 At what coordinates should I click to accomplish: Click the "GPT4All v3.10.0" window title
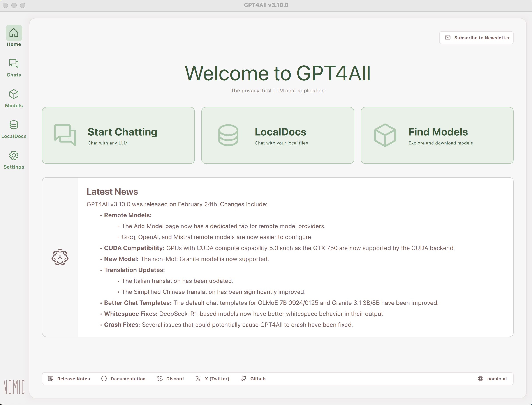(266, 5)
